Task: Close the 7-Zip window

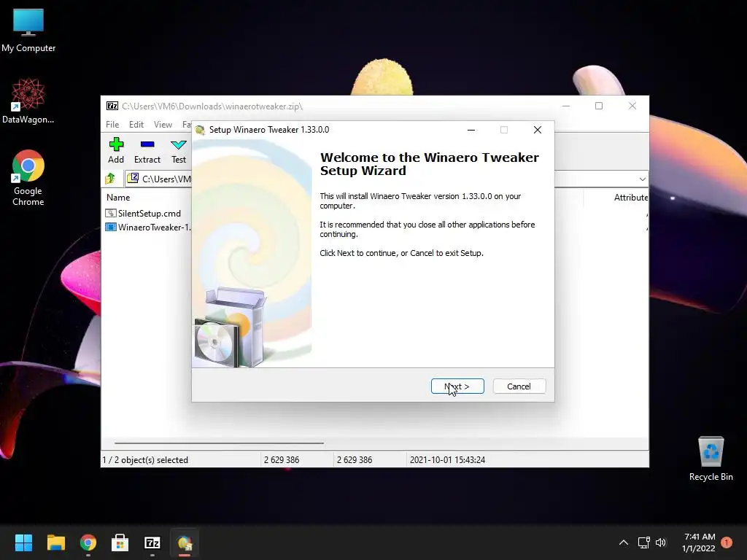Action: point(632,106)
